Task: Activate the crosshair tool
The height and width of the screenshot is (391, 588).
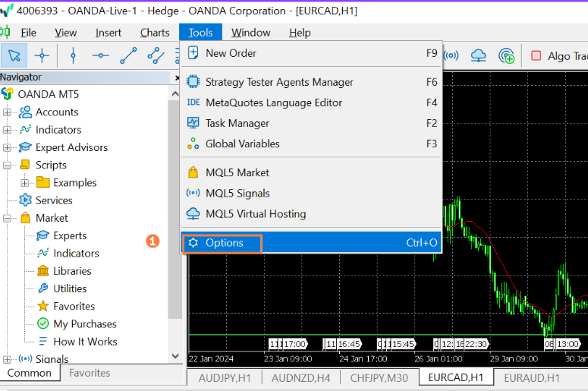Action: click(42, 55)
